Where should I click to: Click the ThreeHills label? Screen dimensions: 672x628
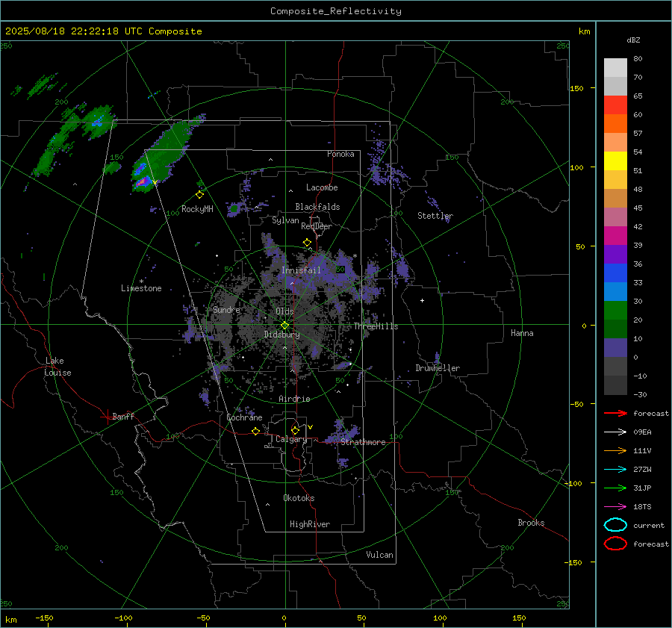coord(376,326)
